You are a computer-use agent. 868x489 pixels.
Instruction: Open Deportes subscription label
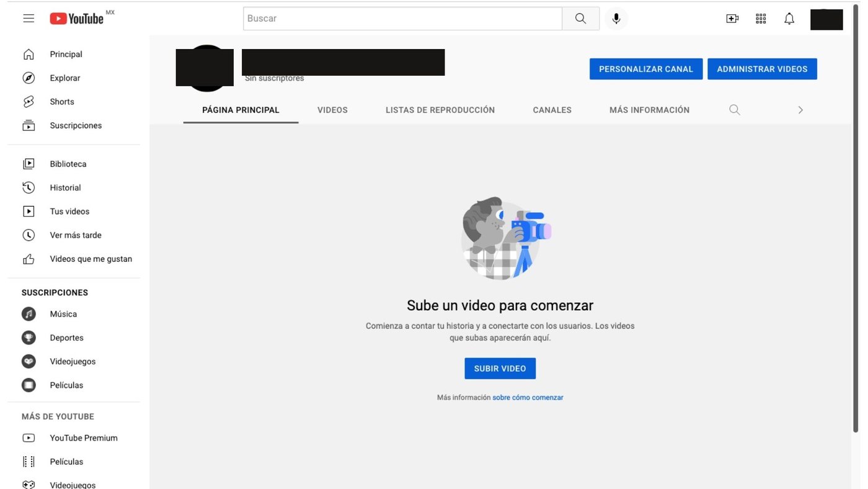pos(67,338)
